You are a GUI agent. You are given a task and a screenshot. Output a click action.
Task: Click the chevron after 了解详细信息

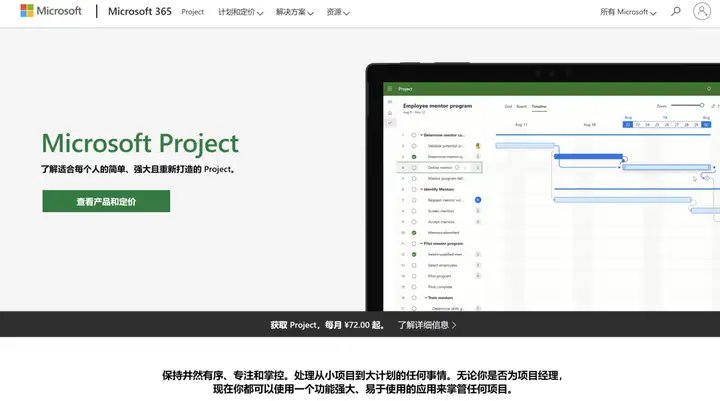(454, 325)
